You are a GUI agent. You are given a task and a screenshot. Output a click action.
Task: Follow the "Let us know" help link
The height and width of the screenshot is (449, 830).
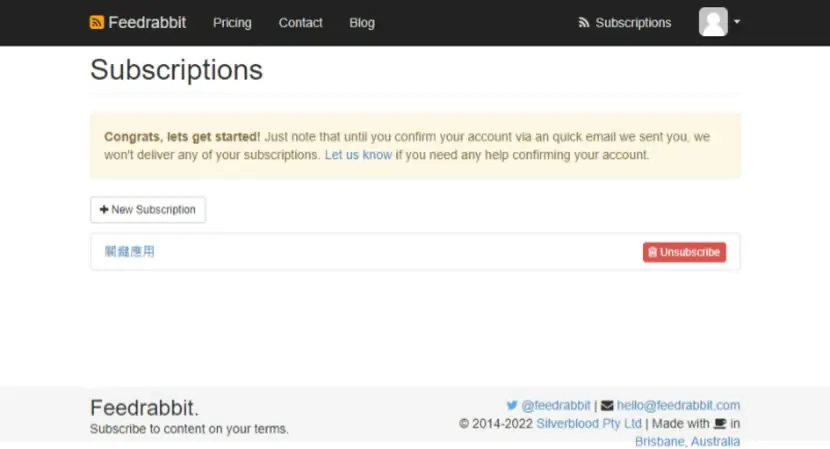point(358,155)
